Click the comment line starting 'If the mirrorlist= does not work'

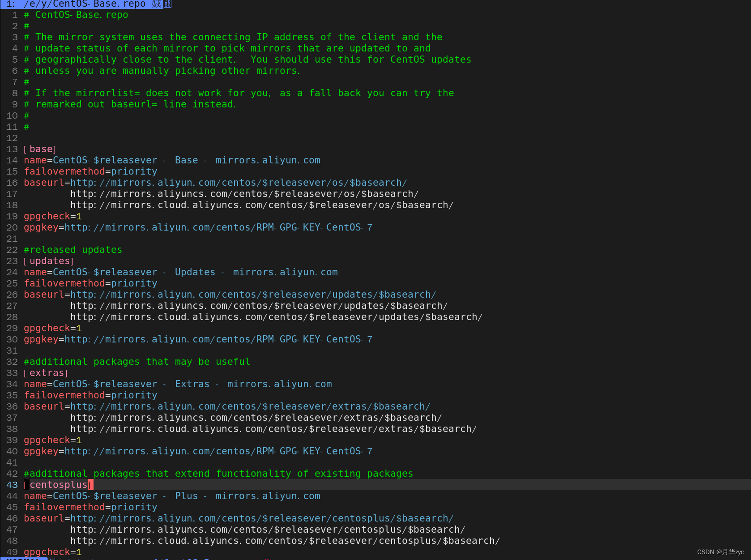(x=239, y=93)
